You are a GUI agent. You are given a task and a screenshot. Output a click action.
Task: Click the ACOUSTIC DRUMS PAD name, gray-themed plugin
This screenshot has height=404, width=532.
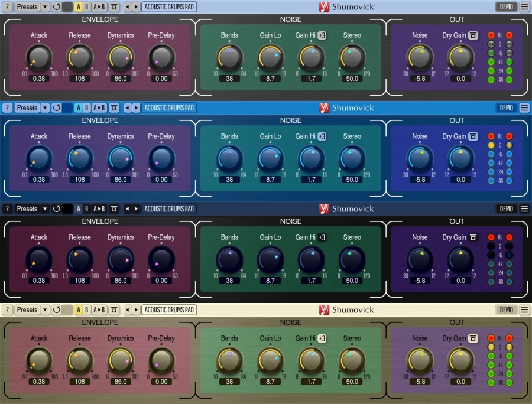coord(169,6)
